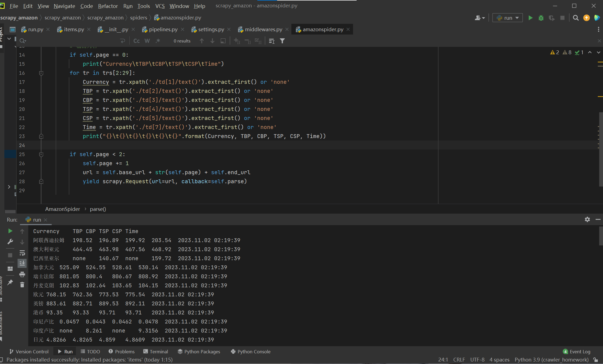Image resolution: width=603 pixels, height=364 pixels.
Task: Toggle Words (W) option in find bar
Action: point(147,41)
